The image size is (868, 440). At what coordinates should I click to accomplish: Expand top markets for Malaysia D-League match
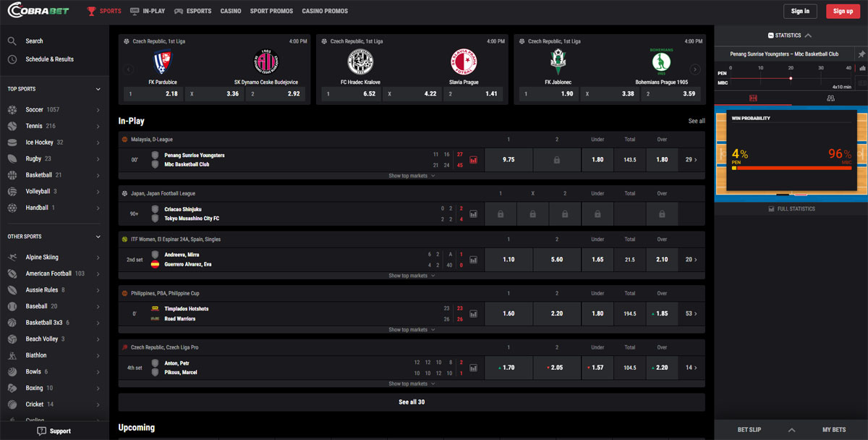tap(412, 176)
